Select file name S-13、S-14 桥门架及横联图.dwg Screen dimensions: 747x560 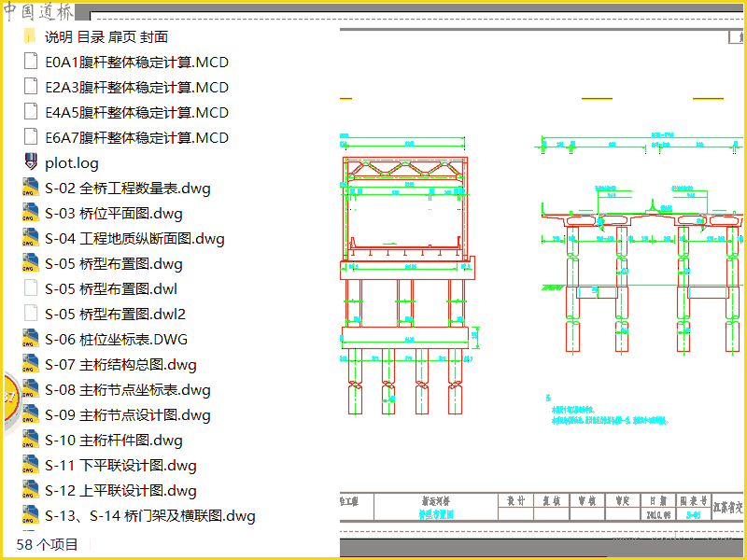(x=150, y=516)
